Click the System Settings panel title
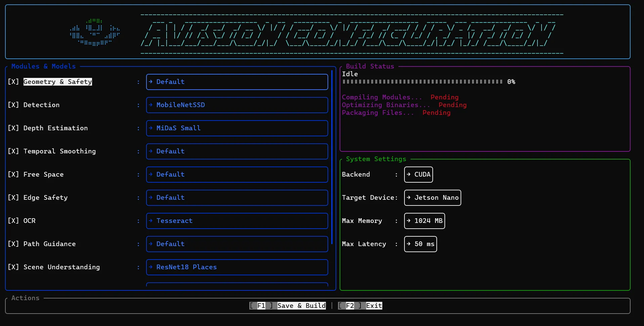The height and width of the screenshot is (326, 644). (x=376, y=159)
